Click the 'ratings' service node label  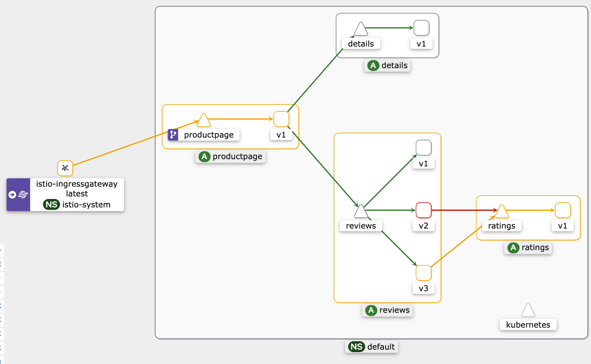click(x=502, y=226)
